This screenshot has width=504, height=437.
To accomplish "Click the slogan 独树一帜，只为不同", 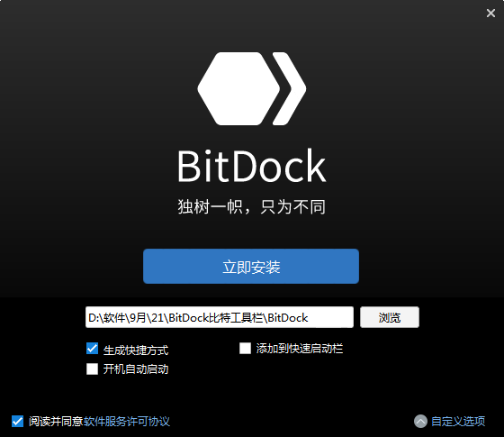I will [252, 206].
